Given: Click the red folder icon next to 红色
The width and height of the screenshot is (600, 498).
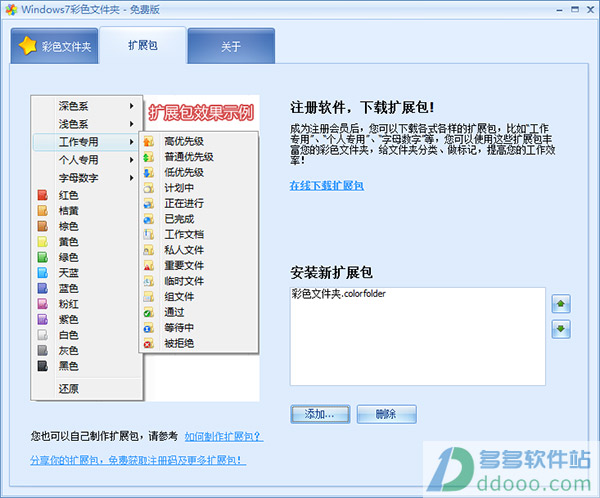Looking at the screenshot, I should (x=42, y=195).
